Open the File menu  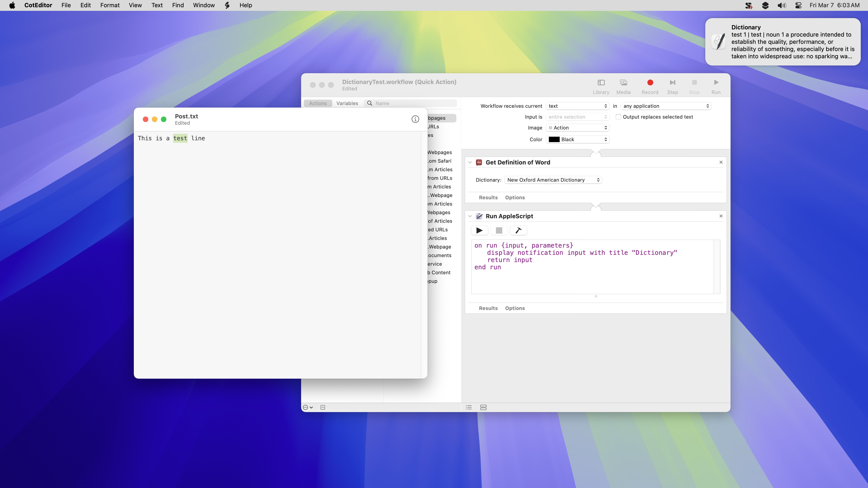(66, 5)
